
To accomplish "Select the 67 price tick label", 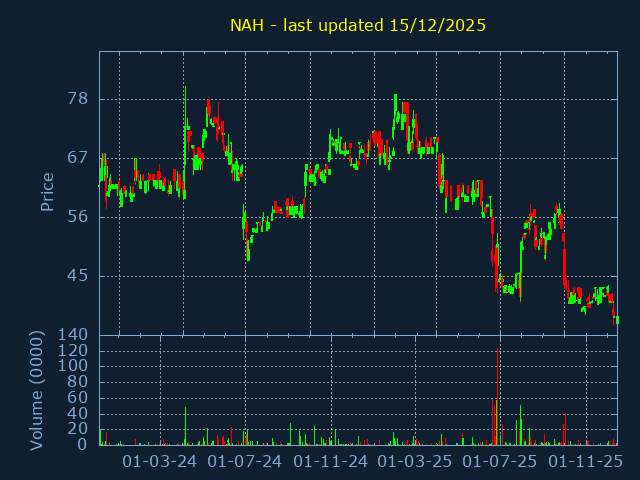I will click(x=78, y=158).
